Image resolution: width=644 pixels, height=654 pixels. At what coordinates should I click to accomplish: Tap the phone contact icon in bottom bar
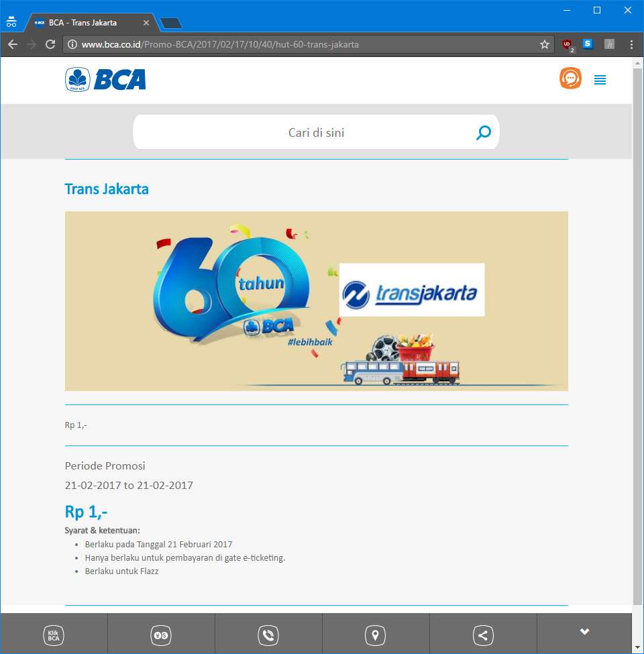click(x=268, y=635)
